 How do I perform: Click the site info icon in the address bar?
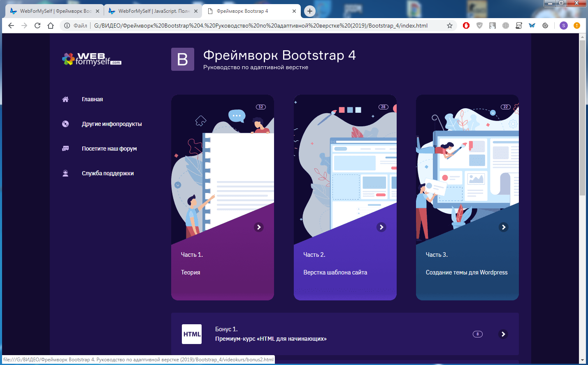pyautogui.click(x=67, y=26)
